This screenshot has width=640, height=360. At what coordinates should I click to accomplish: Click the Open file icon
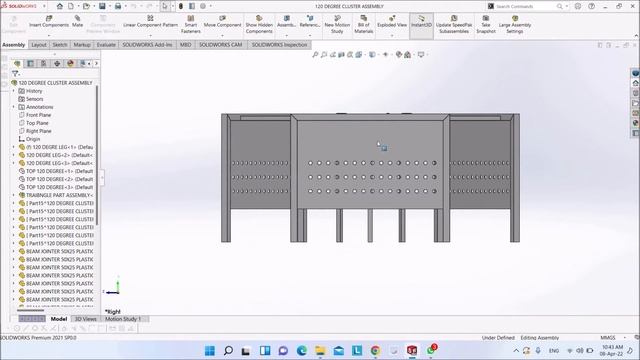point(86,6)
